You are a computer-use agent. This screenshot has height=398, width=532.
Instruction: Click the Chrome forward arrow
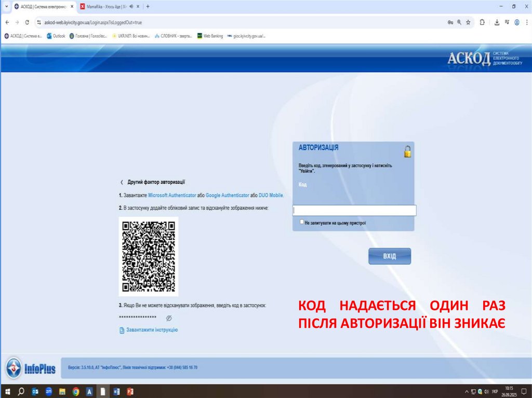coord(17,22)
